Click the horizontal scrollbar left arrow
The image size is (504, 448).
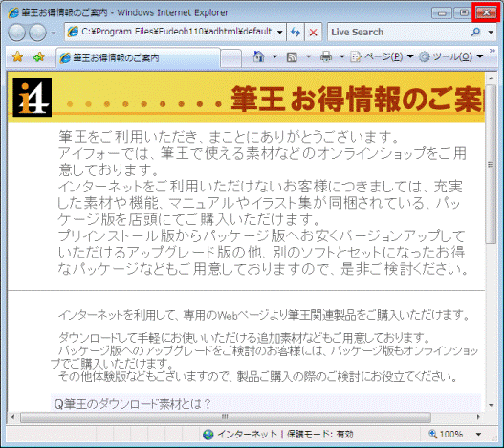(x=13, y=417)
